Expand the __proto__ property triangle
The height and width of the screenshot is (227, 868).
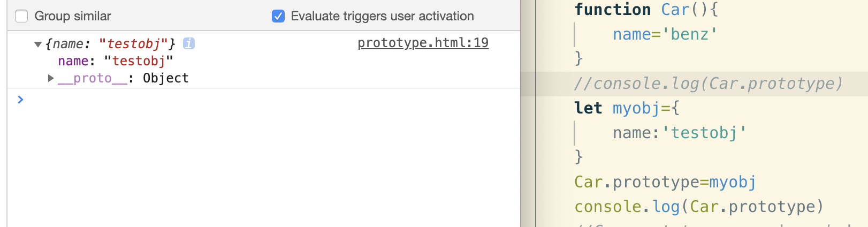coord(51,78)
